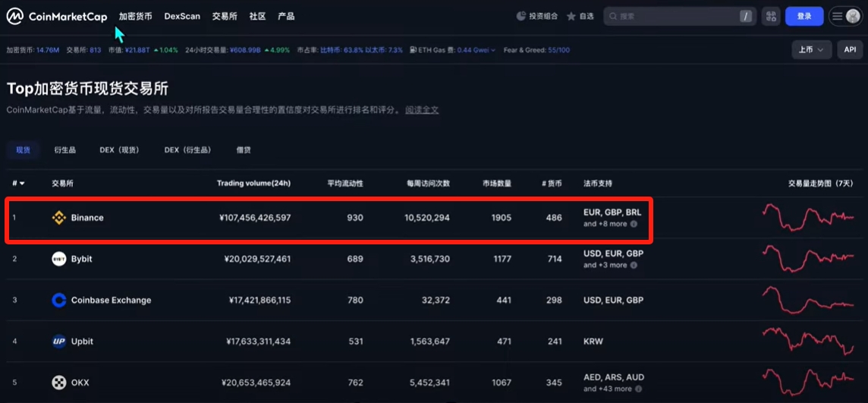
Task: Click the OKX logo icon
Action: tap(58, 383)
